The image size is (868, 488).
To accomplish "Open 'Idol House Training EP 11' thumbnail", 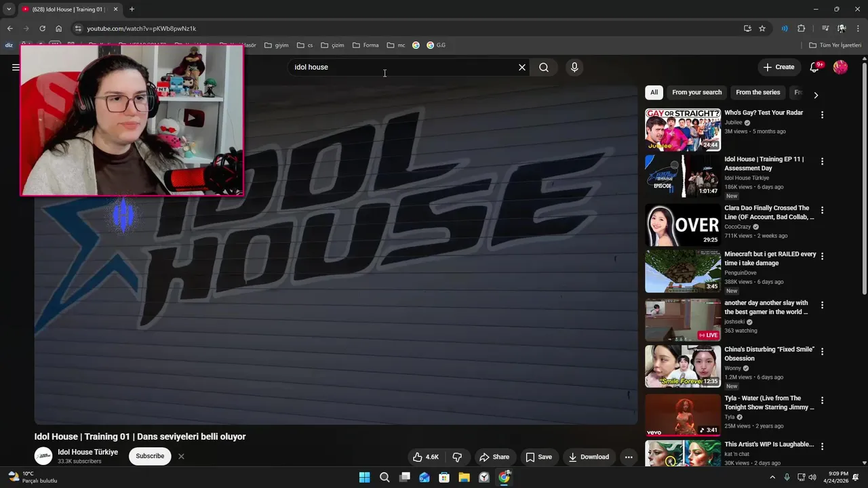I will [683, 176].
